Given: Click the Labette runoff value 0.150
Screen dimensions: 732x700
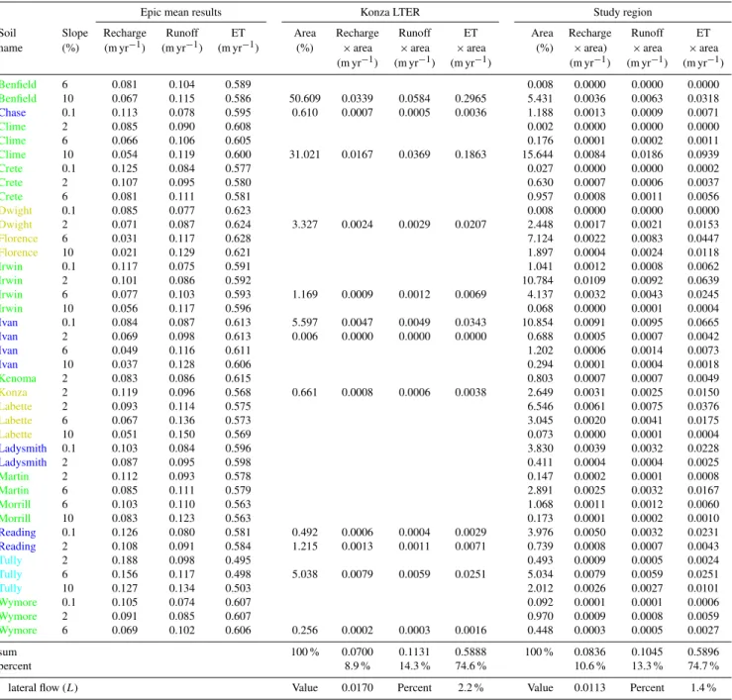Looking at the screenshot, I should [x=181, y=435].
